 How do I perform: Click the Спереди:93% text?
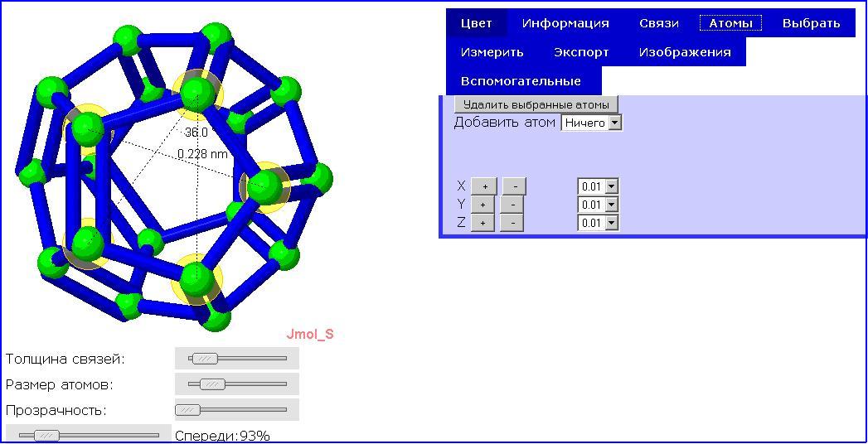(x=222, y=436)
